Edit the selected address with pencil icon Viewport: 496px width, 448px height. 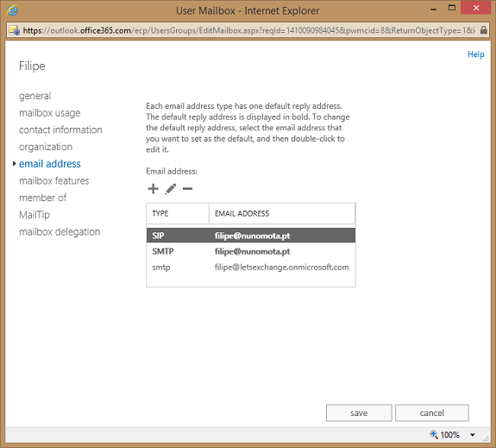[x=171, y=189]
